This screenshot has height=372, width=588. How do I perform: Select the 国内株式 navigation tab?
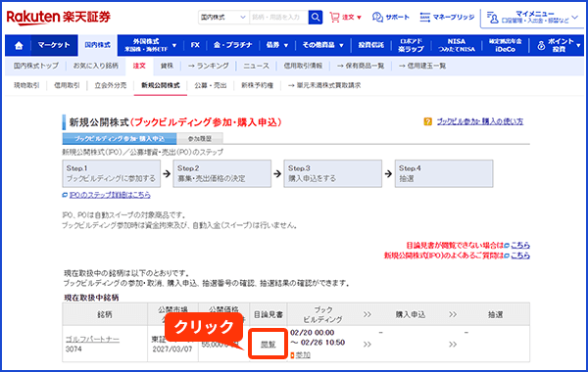coord(97,45)
